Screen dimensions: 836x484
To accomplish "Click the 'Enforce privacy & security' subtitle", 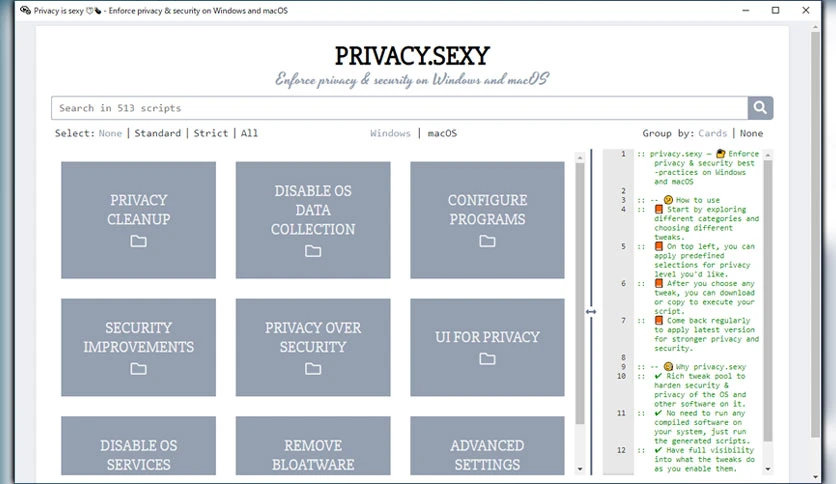I will tap(412, 79).
